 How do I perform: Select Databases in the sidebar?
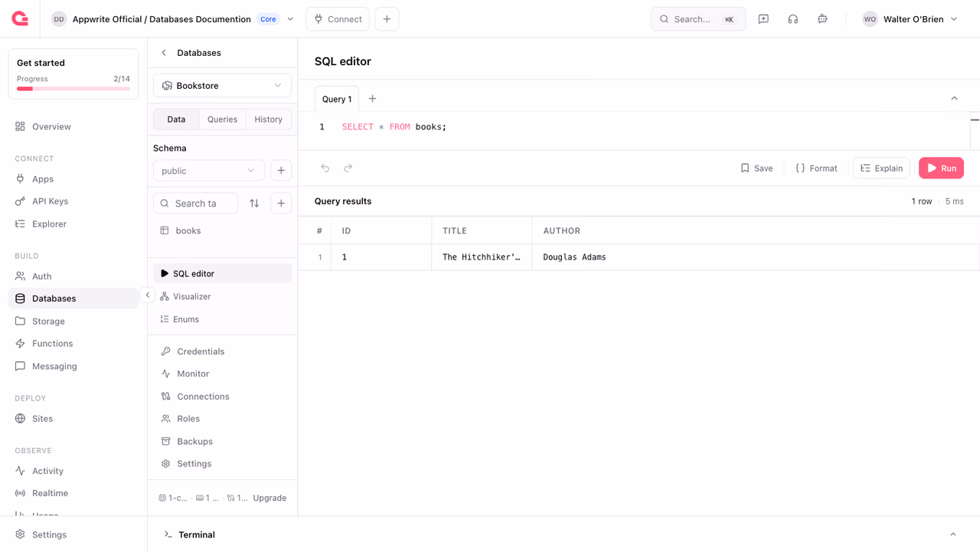73,299
